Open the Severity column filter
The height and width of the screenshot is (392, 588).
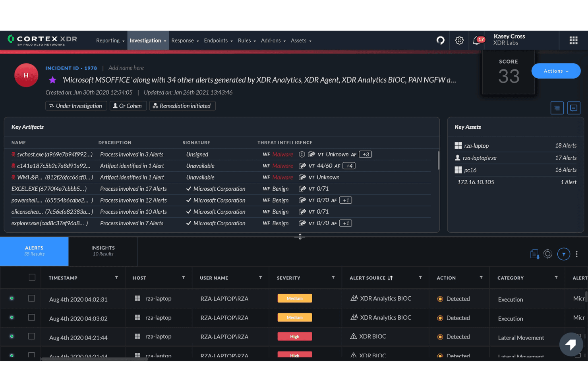(333, 278)
